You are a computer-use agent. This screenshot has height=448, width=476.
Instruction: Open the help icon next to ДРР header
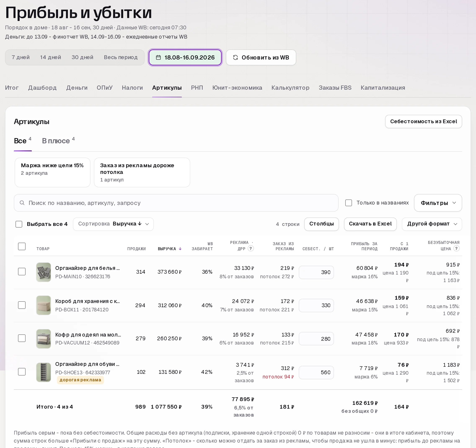click(x=251, y=248)
